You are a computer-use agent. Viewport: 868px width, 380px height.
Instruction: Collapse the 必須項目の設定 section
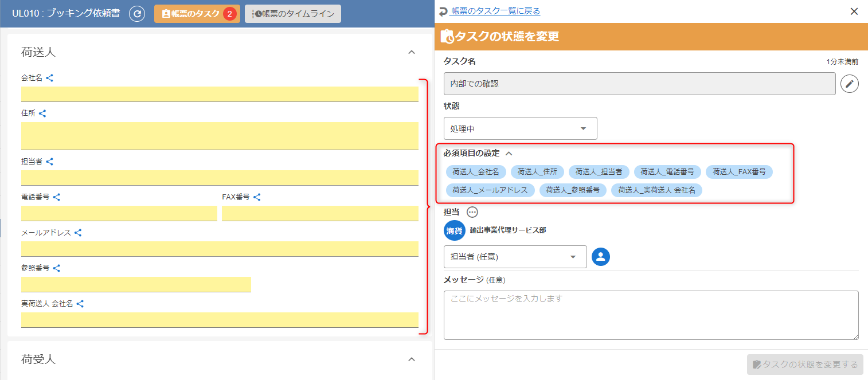pos(508,153)
